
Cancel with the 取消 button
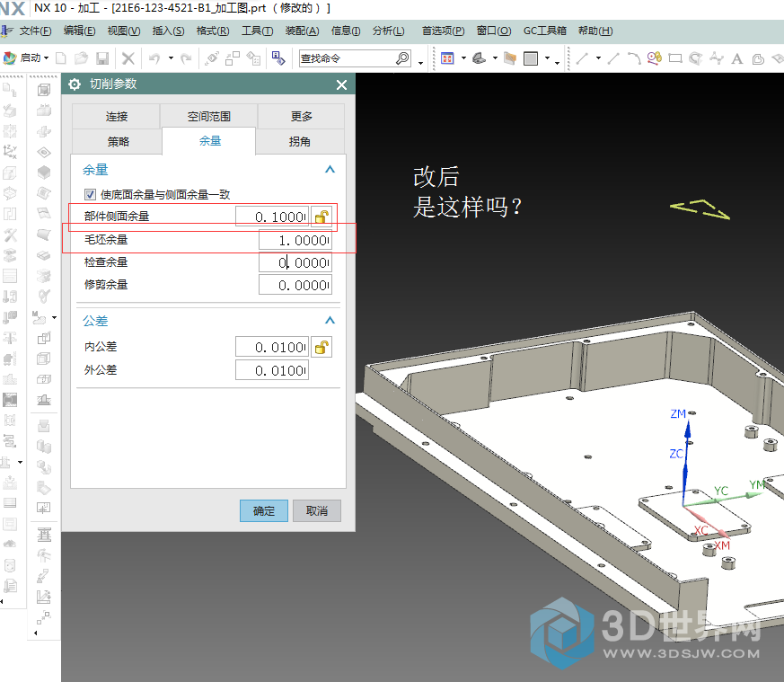click(317, 511)
